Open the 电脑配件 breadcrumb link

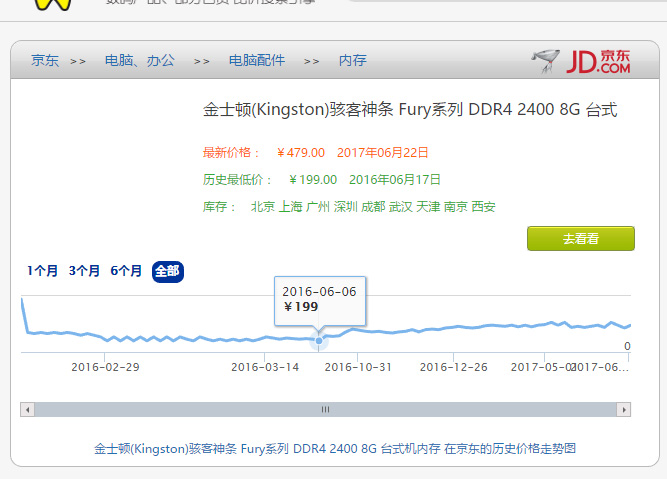click(257, 61)
